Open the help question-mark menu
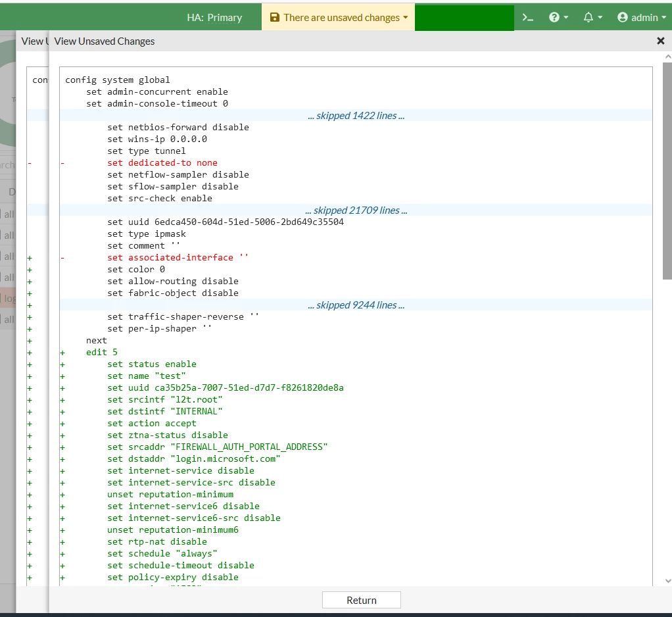Screen dimensions: 672x617 tap(558, 17)
